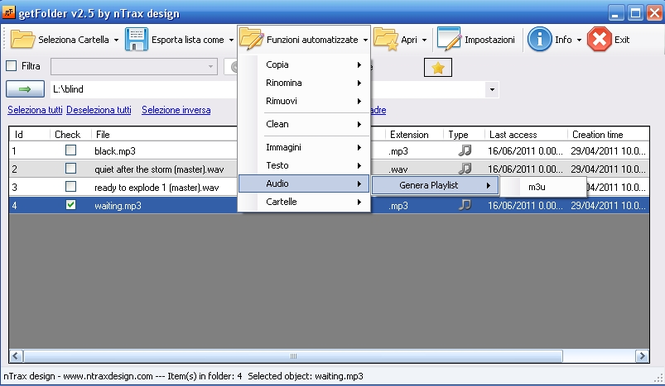Open the Rimuovi submenu
Viewport: 665px width, 386px height.
coord(304,101)
